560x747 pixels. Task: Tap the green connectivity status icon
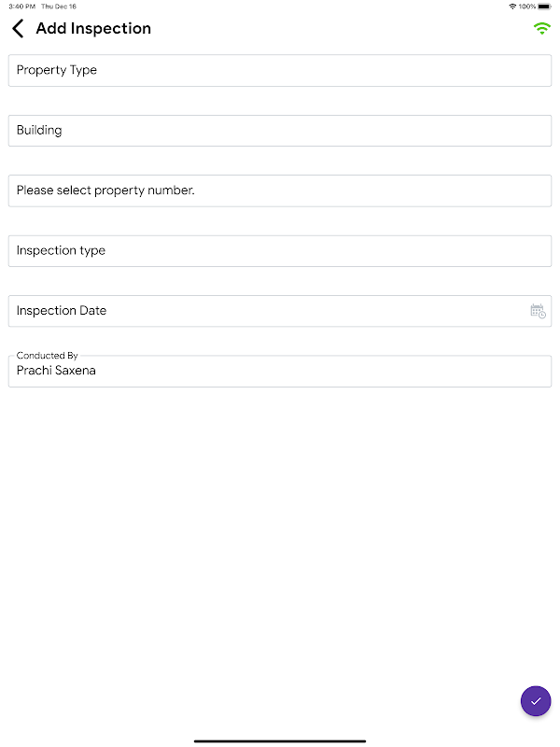tap(542, 29)
